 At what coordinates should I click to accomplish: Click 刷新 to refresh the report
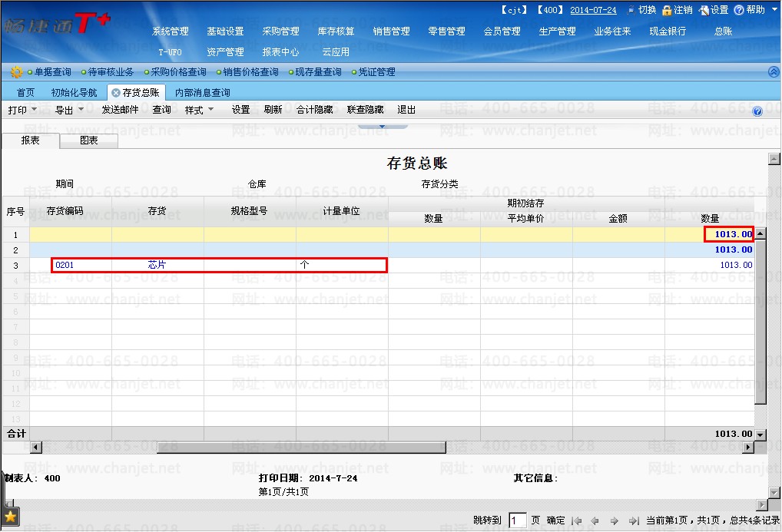point(273,110)
